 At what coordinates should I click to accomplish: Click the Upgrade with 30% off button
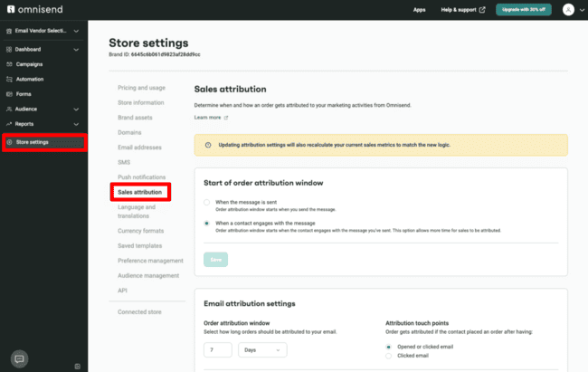coord(524,9)
